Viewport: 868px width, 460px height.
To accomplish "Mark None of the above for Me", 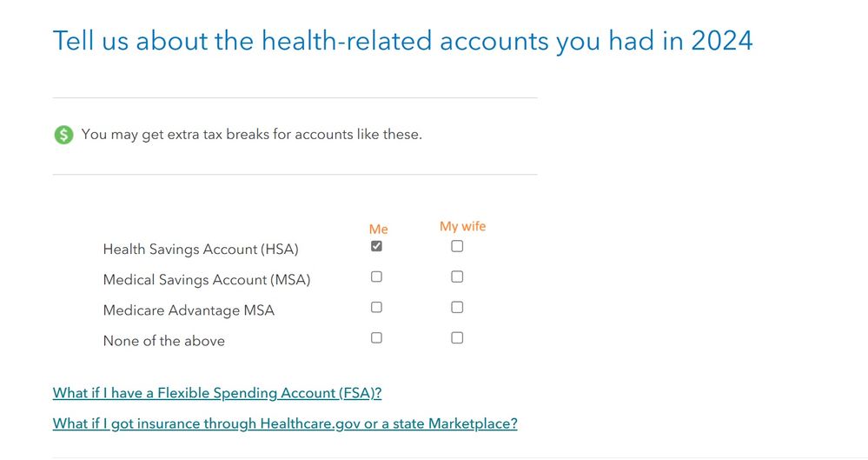I will [x=376, y=337].
